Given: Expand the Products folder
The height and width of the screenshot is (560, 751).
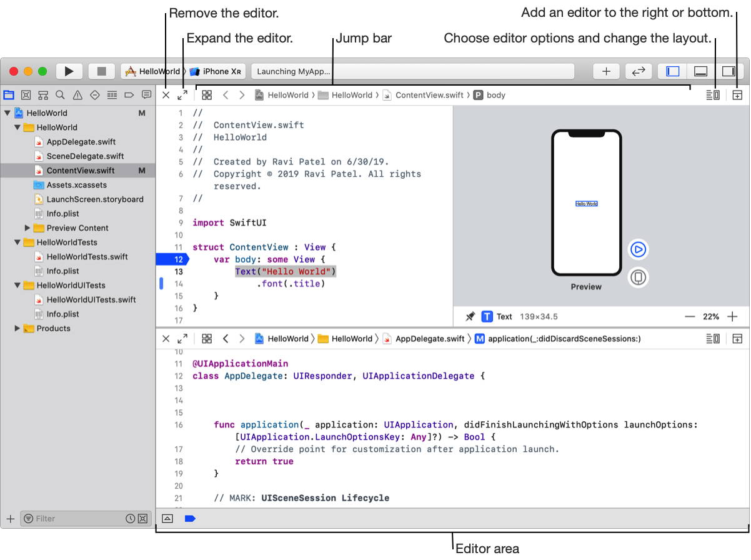Looking at the screenshot, I should click(17, 329).
